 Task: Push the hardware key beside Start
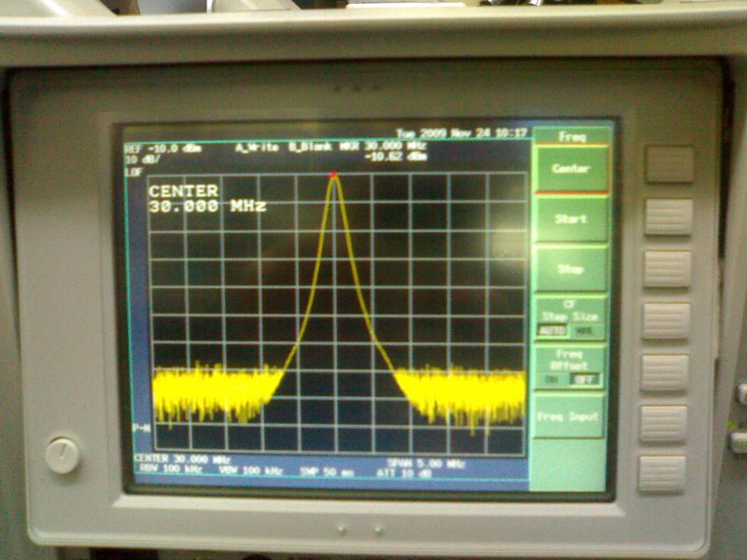[x=669, y=217]
